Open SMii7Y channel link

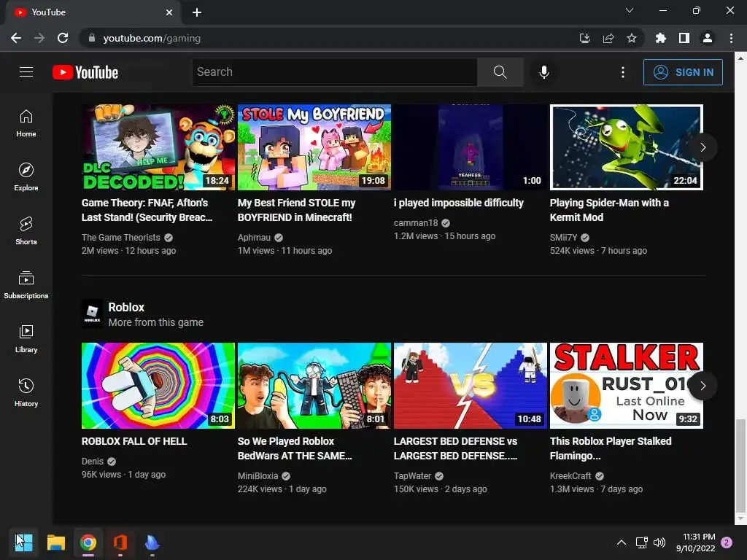[563, 237]
